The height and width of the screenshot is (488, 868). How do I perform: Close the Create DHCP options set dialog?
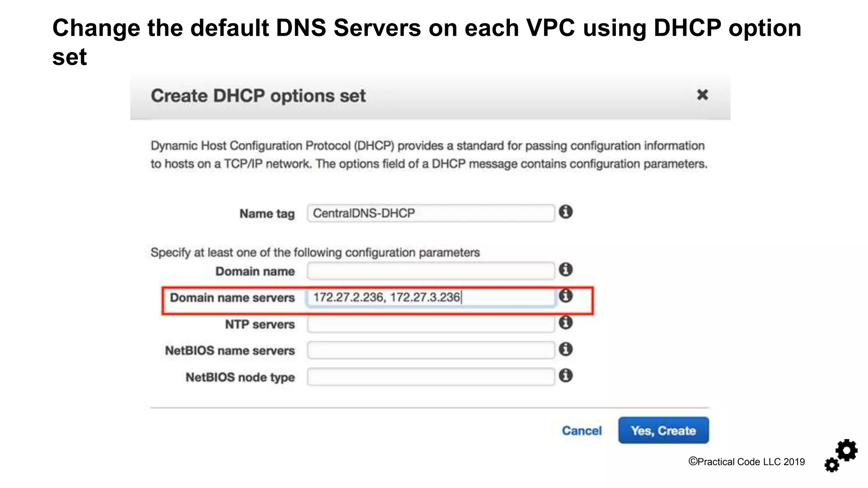(702, 95)
